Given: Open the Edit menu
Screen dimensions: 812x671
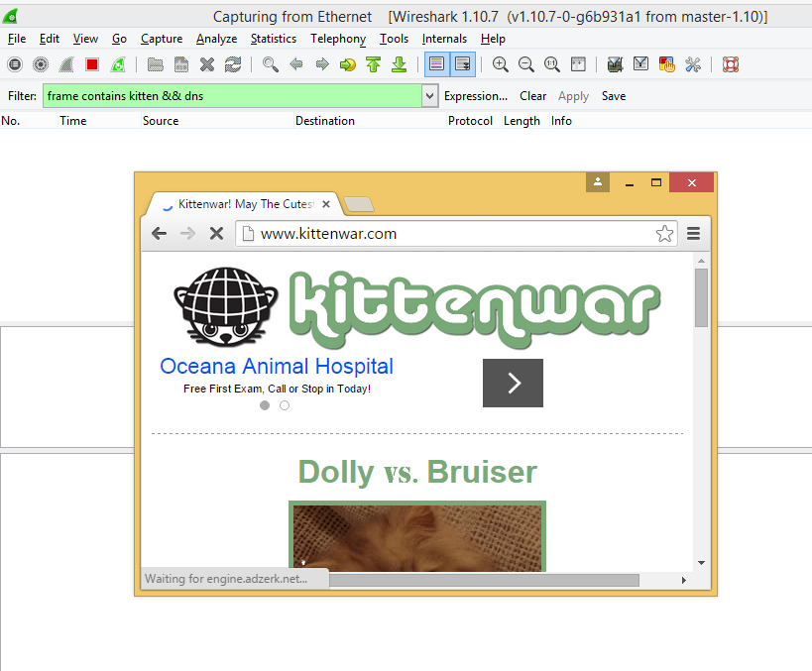Looking at the screenshot, I should (50, 39).
